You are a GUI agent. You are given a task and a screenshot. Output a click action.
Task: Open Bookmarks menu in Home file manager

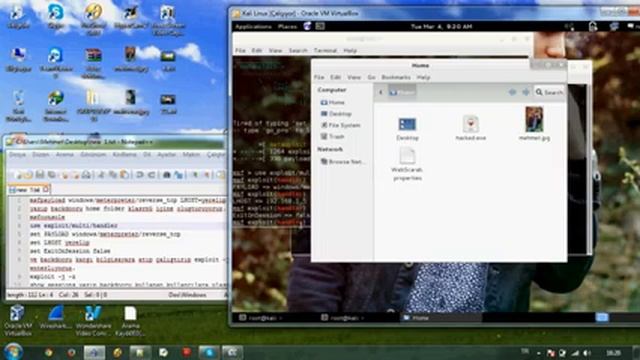(396, 77)
